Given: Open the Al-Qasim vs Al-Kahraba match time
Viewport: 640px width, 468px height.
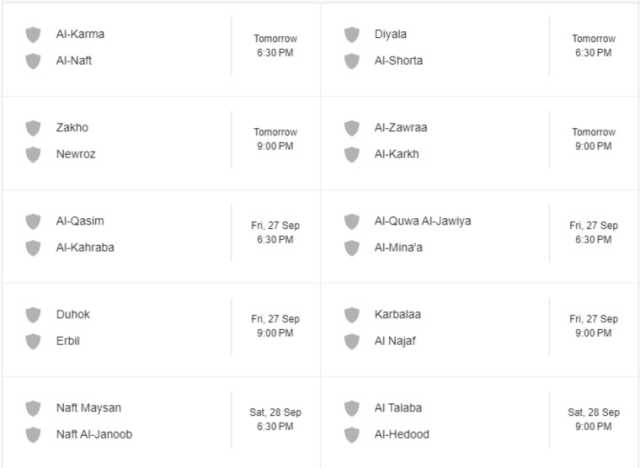Looking at the screenshot, I should coord(275,232).
